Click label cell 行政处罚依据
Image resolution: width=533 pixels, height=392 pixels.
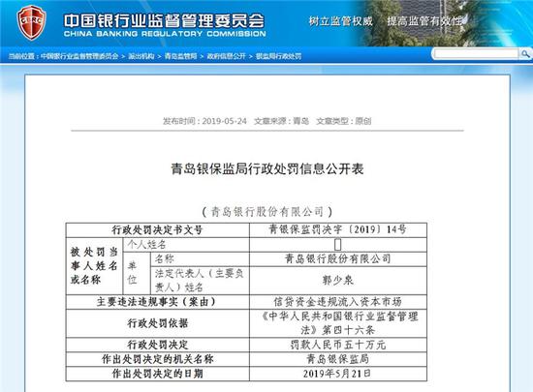coord(157,323)
